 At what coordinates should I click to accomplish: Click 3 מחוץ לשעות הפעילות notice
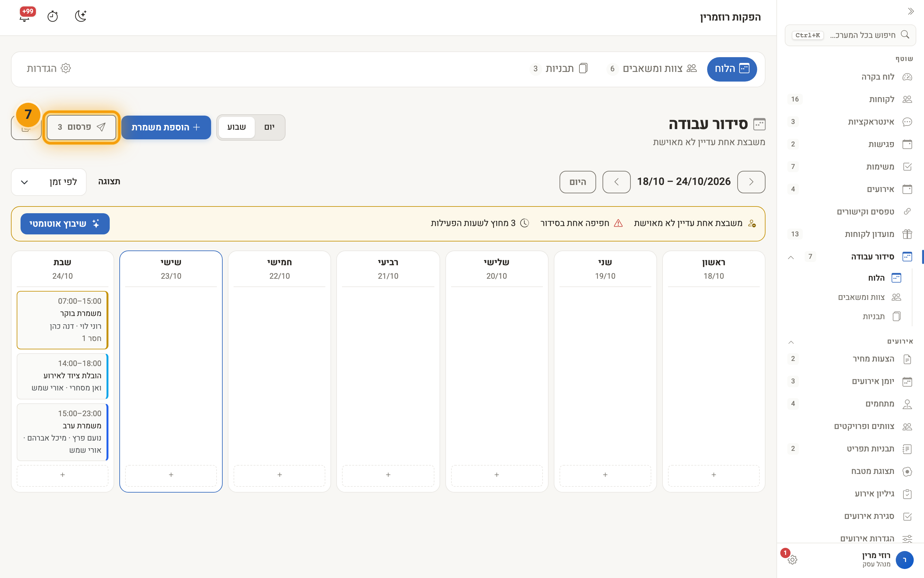click(480, 223)
